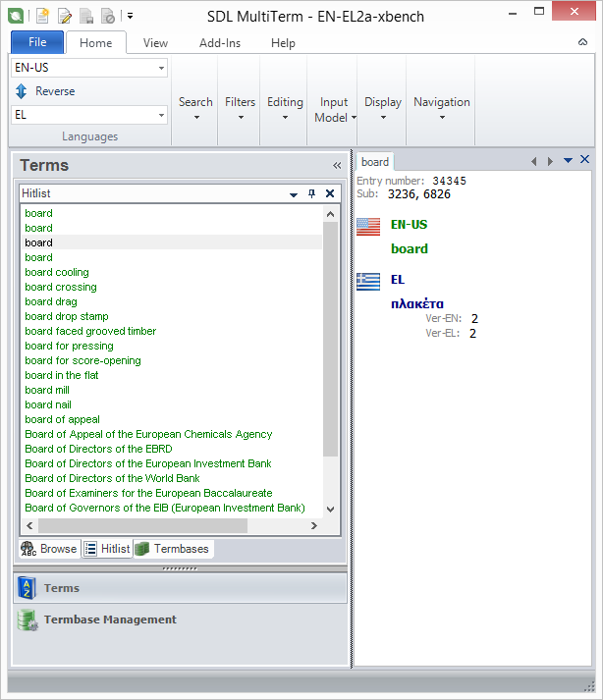Viewport: 603px width, 700px height.
Task: Open the Hitlist panel options arrow
Action: 294,194
